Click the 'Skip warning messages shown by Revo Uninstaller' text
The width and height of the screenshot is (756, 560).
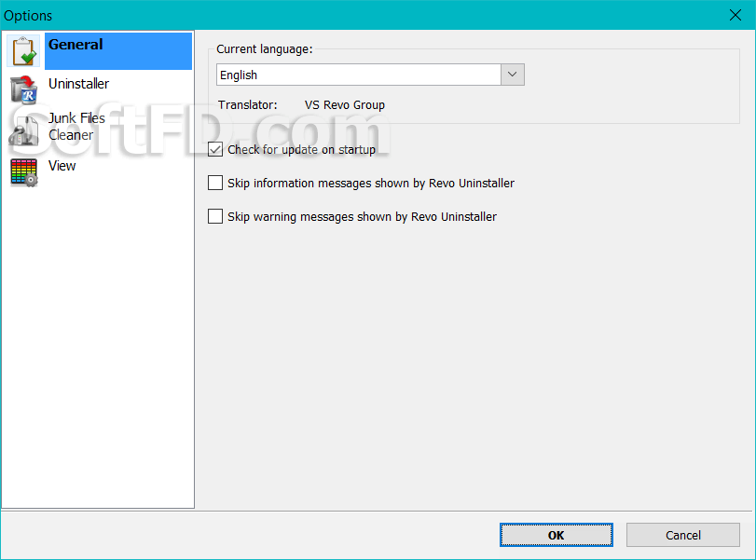[x=362, y=217]
